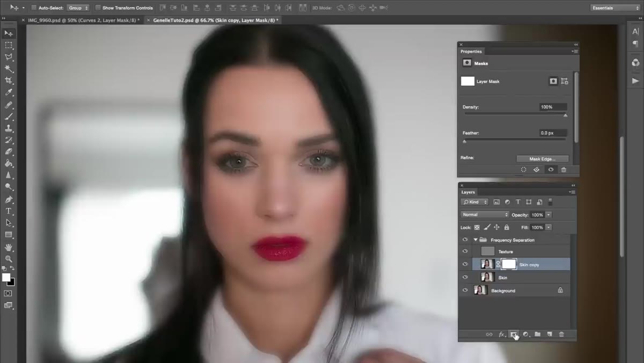The width and height of the screenshot is (644, 363).
Task: Click Link layers icon in Layers panel
Action: click(489, 334)
